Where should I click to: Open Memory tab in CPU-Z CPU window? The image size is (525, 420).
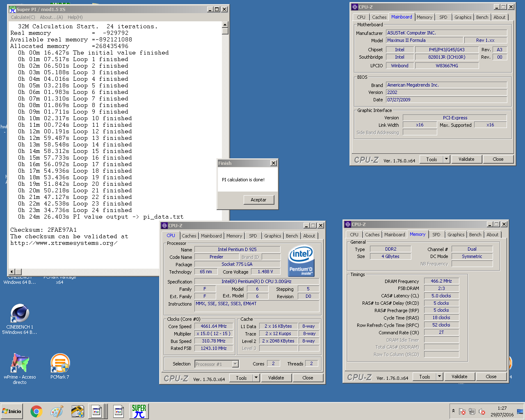[234, 236]
